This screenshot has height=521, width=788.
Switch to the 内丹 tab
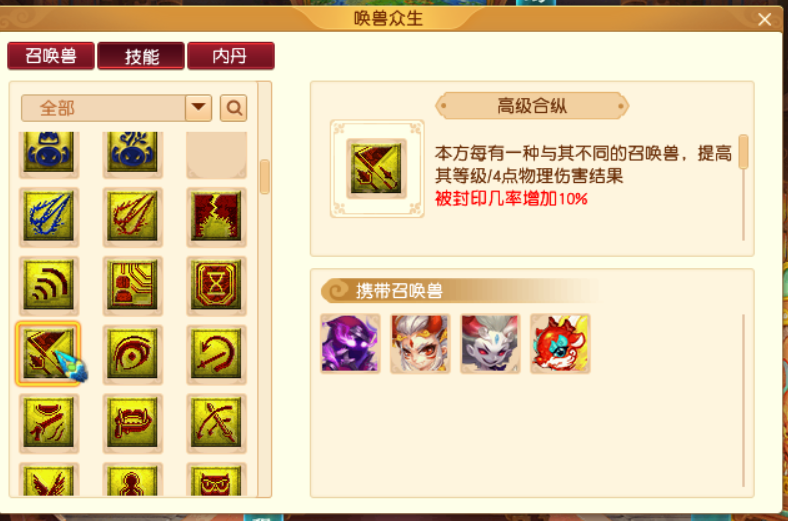[231, 55]
